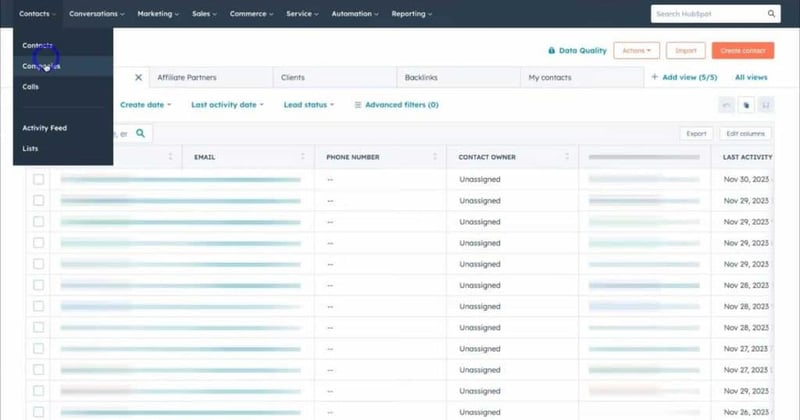Click the Nov 30, 2023 date cell
Viewport: 800px width, 420px height.
click(x=746, y=179)
